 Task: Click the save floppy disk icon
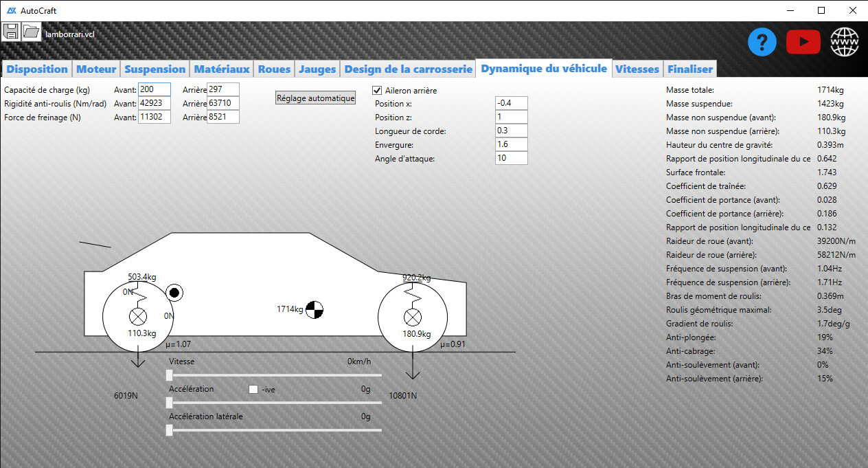[x=10, y=32]
